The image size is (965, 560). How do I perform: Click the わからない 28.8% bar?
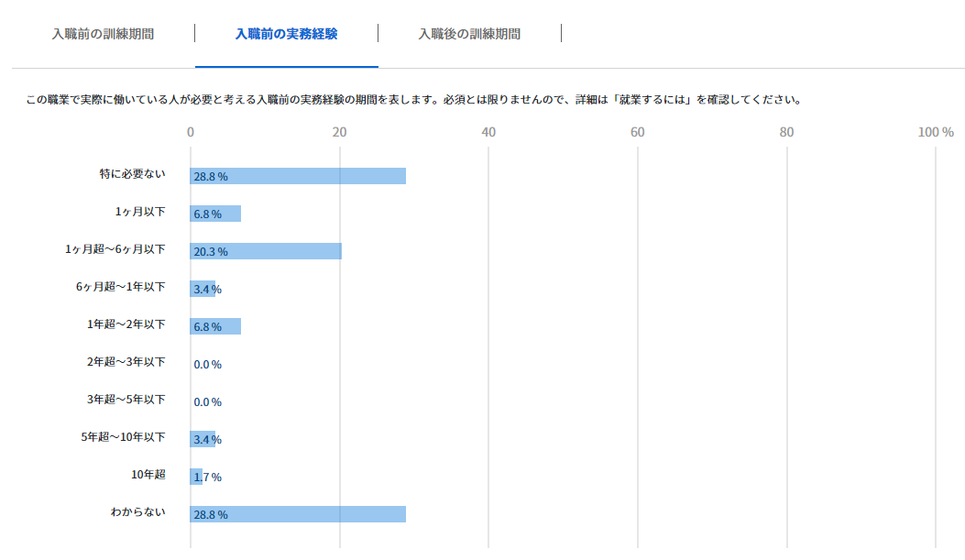pyautogui.click(x=298, y=514)
